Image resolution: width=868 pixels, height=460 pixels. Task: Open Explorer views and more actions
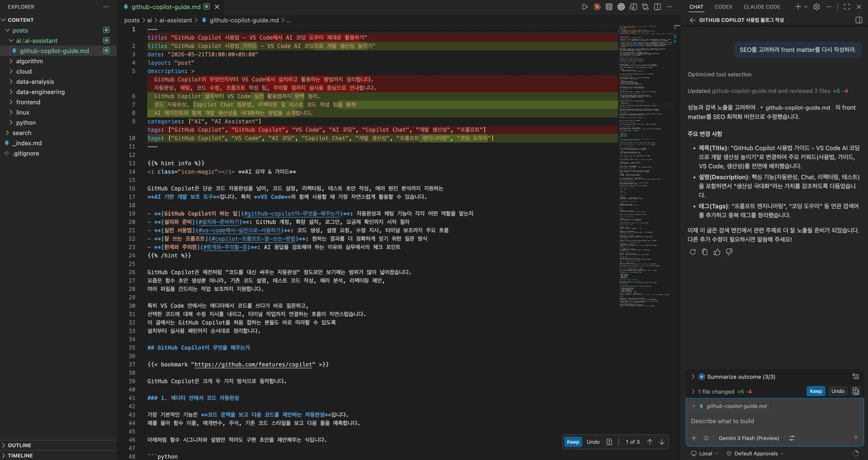tap(106, 7)
